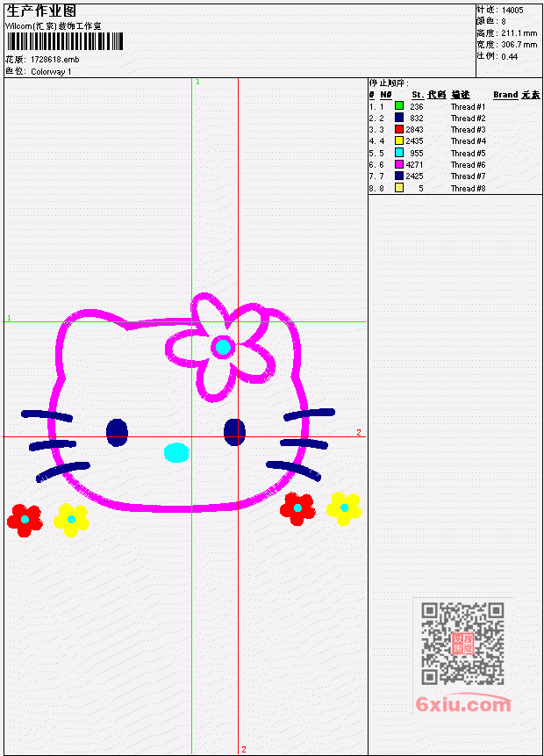Select the magenta swatch for Thread #6
Image resolution: width=544 pixels, height=756 pixels.
pos(399,164)
